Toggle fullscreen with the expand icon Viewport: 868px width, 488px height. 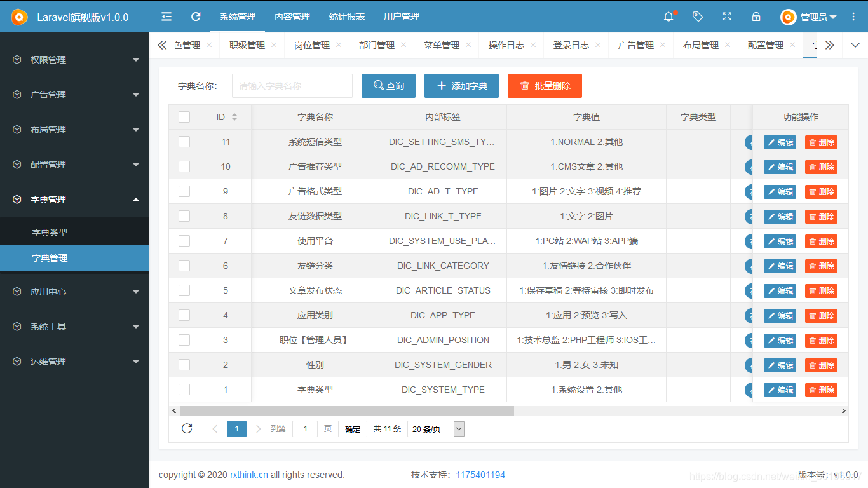727,17
